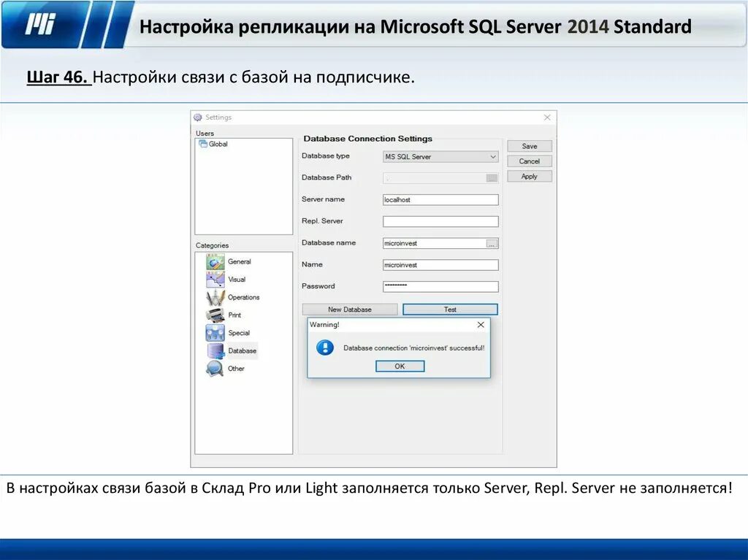Select the General category label
The width and height of the screenshot is (748, 560).
(x=239, y=262)
